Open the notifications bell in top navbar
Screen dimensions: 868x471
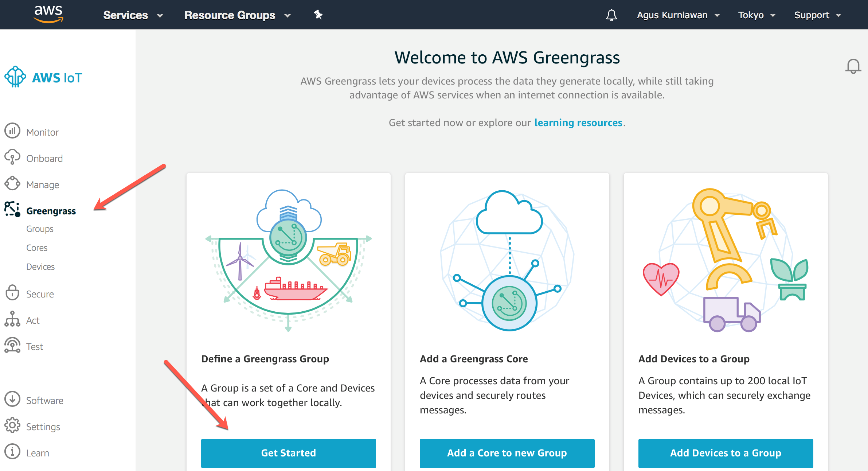pos(611,15)
